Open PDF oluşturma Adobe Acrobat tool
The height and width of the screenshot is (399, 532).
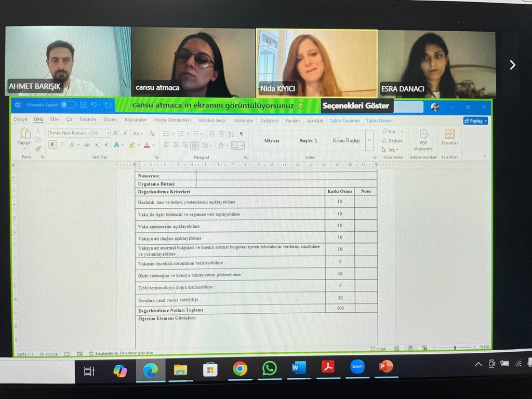[423, 139]
